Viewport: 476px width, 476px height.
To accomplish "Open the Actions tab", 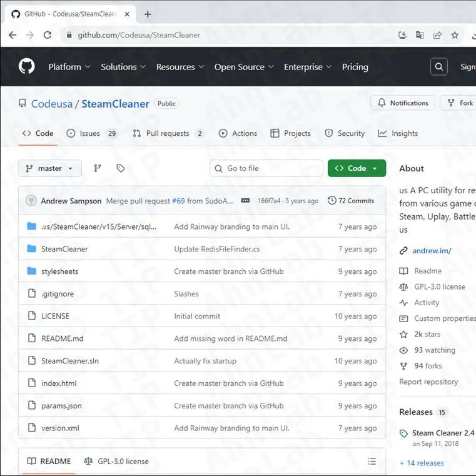I will coord(238,133).
